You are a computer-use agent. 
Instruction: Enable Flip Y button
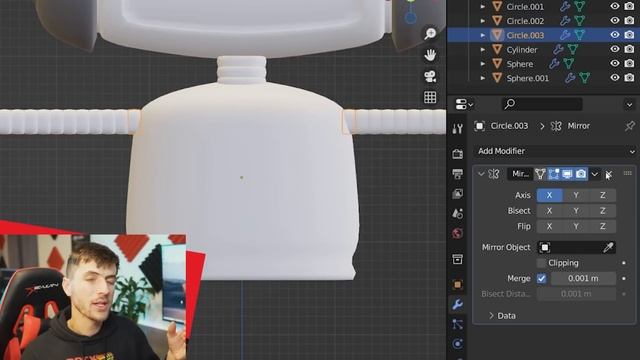pos(576,226)
